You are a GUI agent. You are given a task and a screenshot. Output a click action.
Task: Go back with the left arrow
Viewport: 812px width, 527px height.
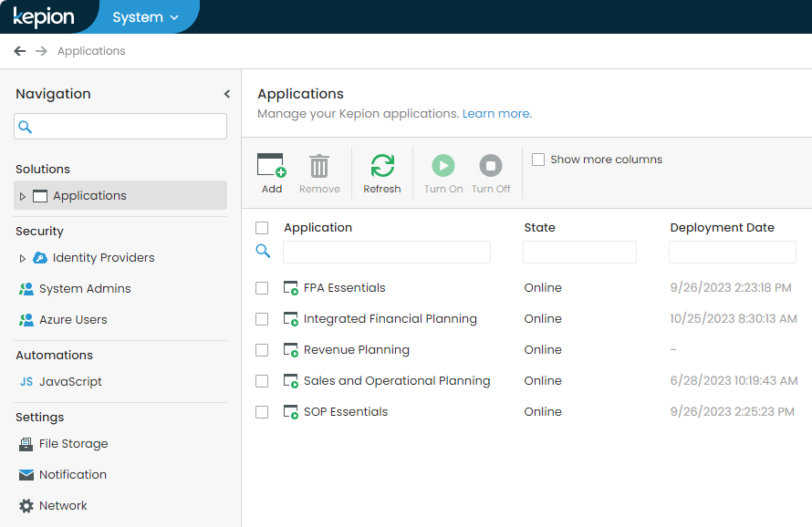(x=20, y=51)
